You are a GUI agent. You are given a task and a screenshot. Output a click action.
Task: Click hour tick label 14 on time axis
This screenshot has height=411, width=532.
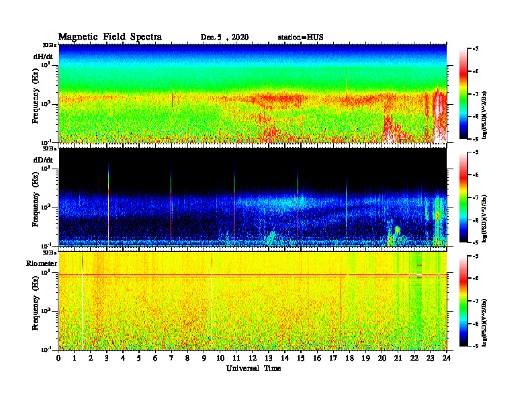point(285,358)
